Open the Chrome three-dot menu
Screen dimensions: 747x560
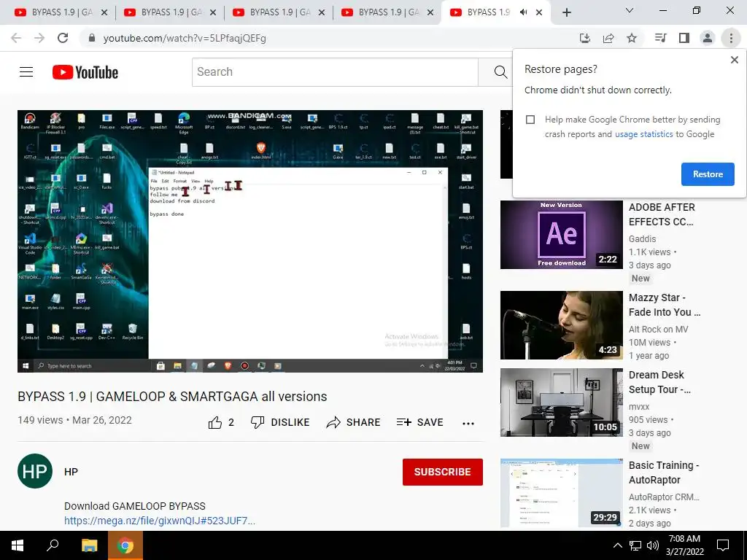coord(731,38)
